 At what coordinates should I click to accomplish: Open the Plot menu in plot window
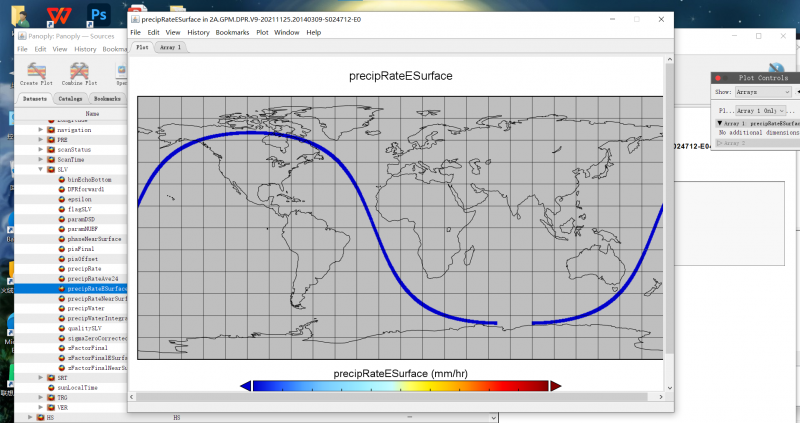tap(262, 32)
